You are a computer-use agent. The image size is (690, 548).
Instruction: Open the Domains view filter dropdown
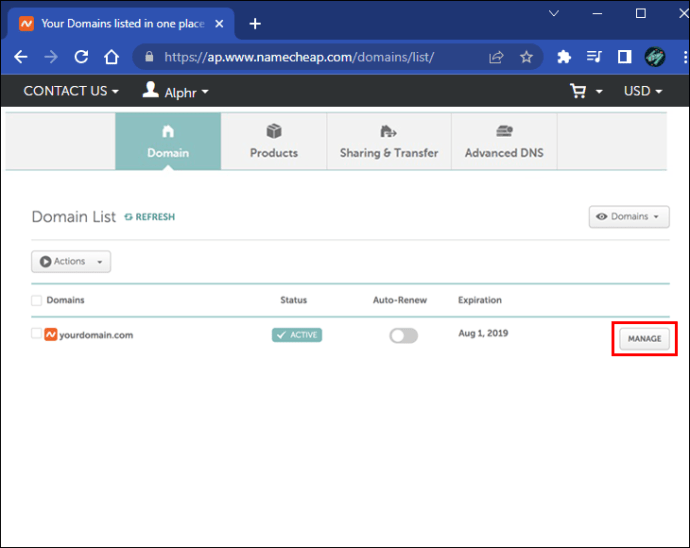tap(629, 217)
